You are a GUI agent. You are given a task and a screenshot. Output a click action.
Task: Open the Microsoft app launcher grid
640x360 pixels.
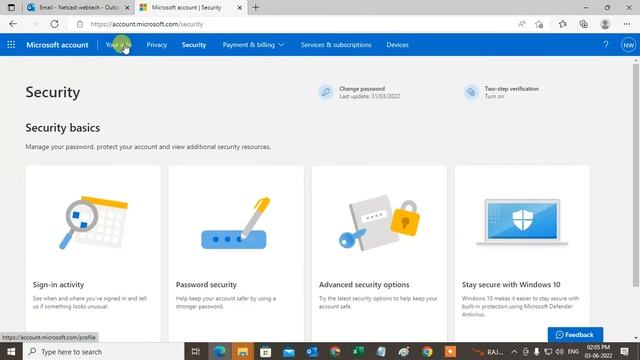11,44
